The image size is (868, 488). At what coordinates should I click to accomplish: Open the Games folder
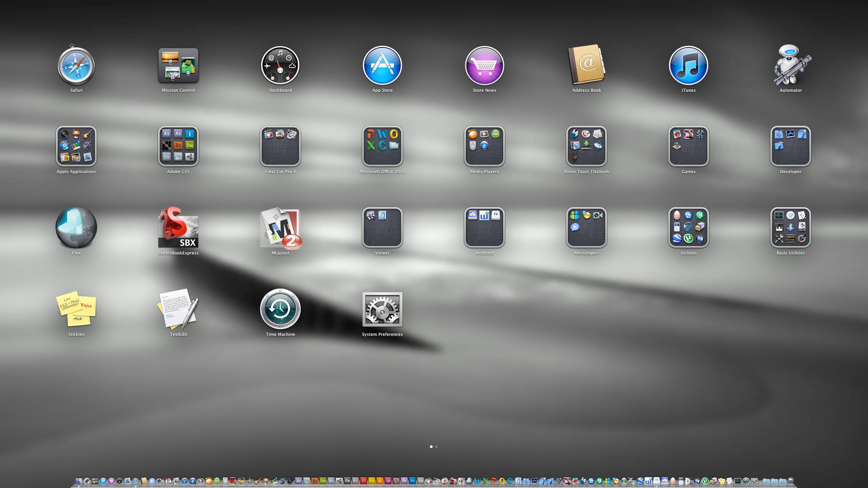pos(688,146)
